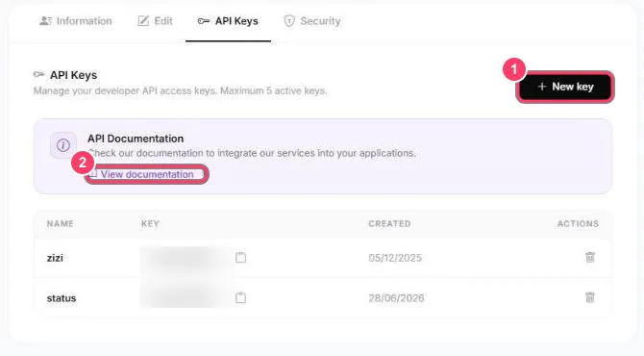Click the KEY column header
Image resolution: width=644 pixels, height=356 pixels.
150,223
